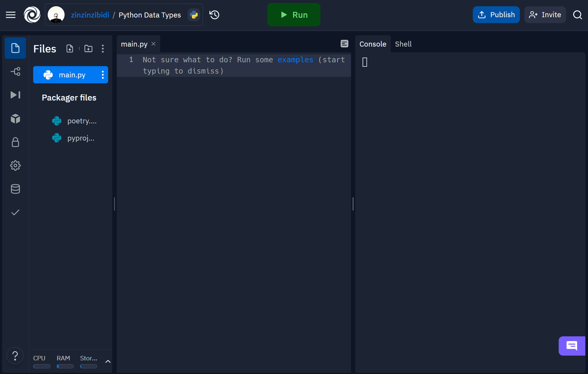Expand the Files panel context menu

pos(102,48)
